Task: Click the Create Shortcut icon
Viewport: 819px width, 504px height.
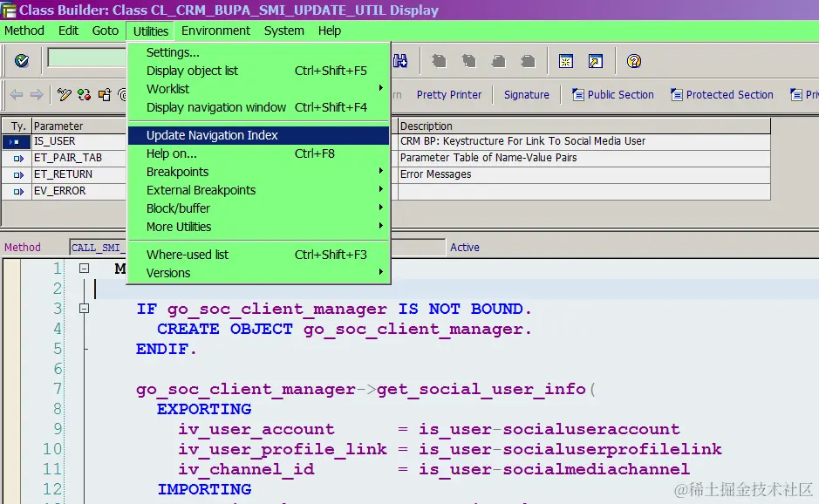Action: pos(596,61)
